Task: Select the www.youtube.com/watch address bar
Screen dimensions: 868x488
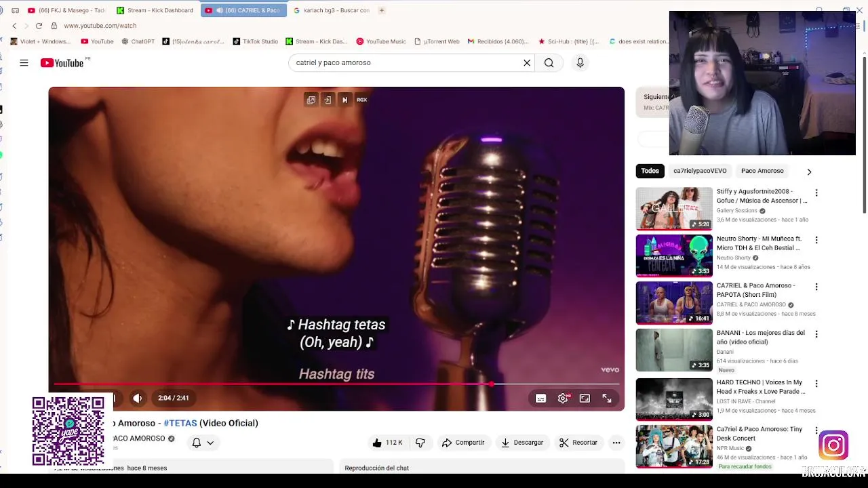Action: point(100,26)
